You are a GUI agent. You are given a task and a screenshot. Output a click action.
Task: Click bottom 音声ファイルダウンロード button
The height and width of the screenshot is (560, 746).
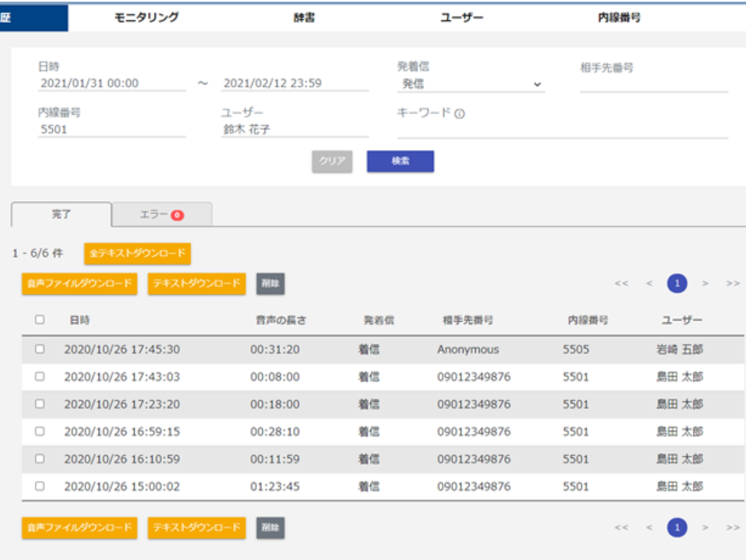pos(80,527)
